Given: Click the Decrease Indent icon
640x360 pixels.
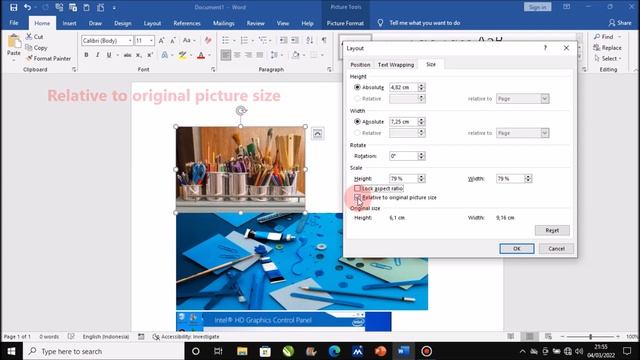Looking at the screenshot, I should 283,40.
